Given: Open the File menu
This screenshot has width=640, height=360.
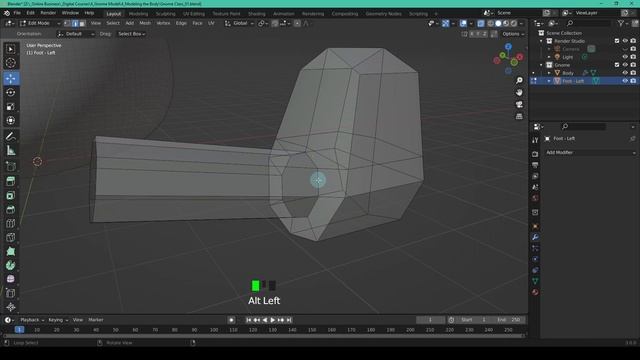Looking at the screenshot, I should [17, 13].
